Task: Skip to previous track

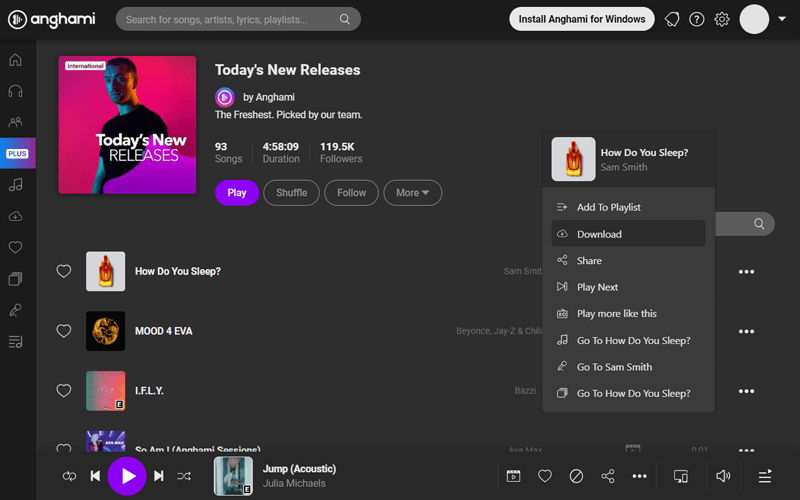Action: [x=95, y=476]
